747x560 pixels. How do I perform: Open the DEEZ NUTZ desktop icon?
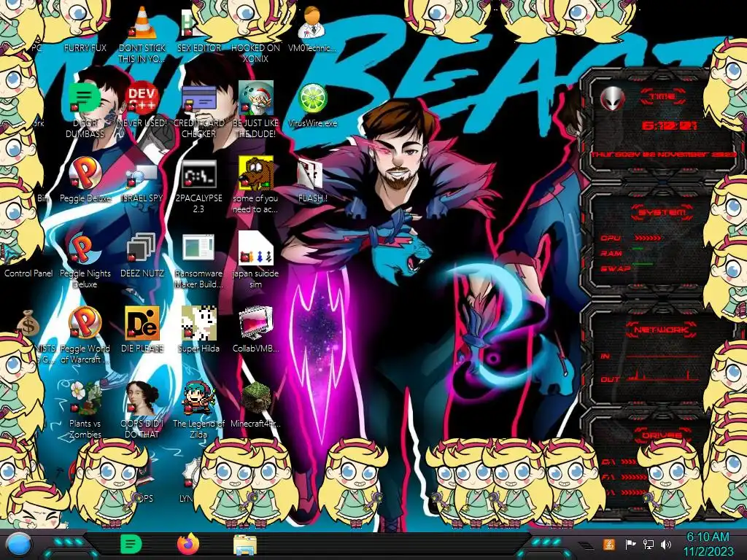click(x=142, y=254)
